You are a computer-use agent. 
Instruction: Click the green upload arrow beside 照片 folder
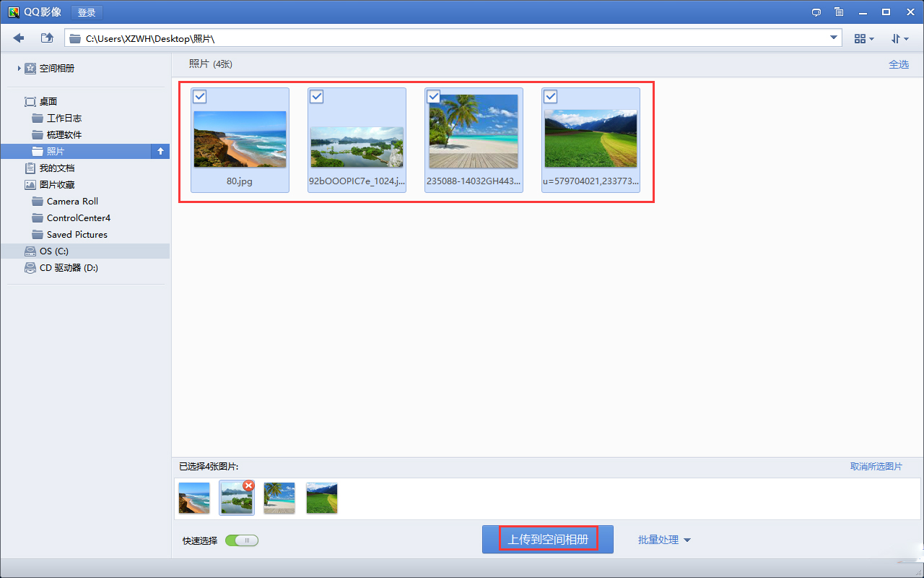[x=160, y=151]
